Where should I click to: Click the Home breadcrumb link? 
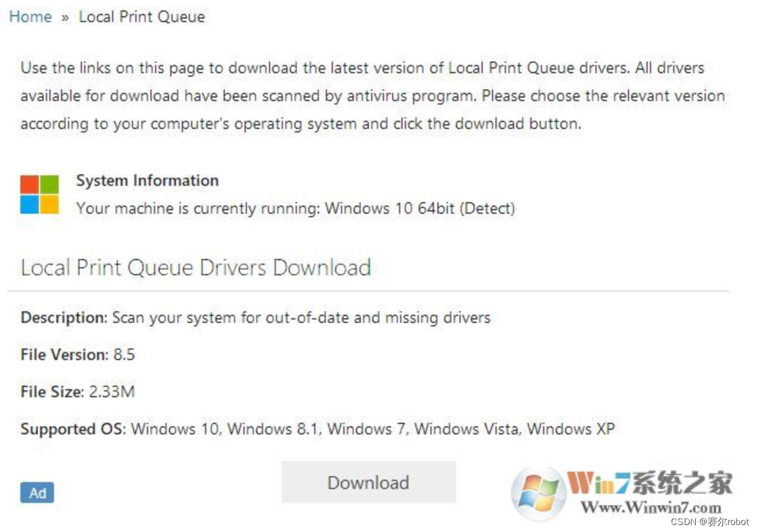[x=30, y=17]
